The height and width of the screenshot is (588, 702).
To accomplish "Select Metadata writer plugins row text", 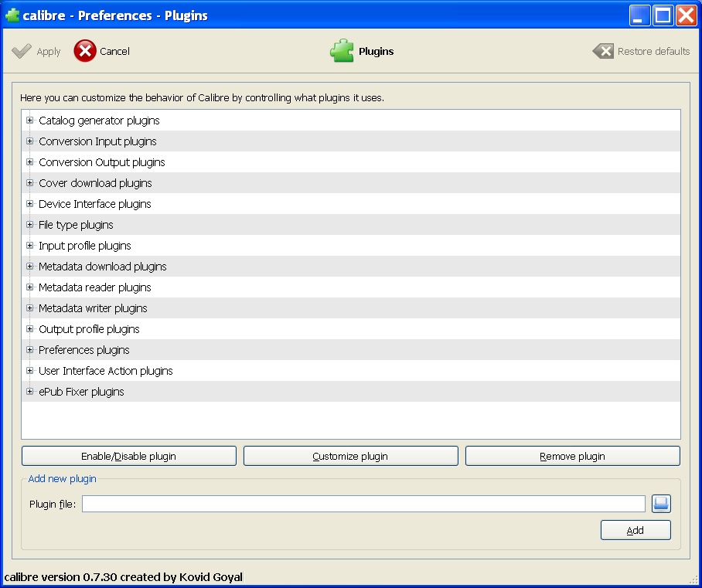I will [x=93, y=308].
